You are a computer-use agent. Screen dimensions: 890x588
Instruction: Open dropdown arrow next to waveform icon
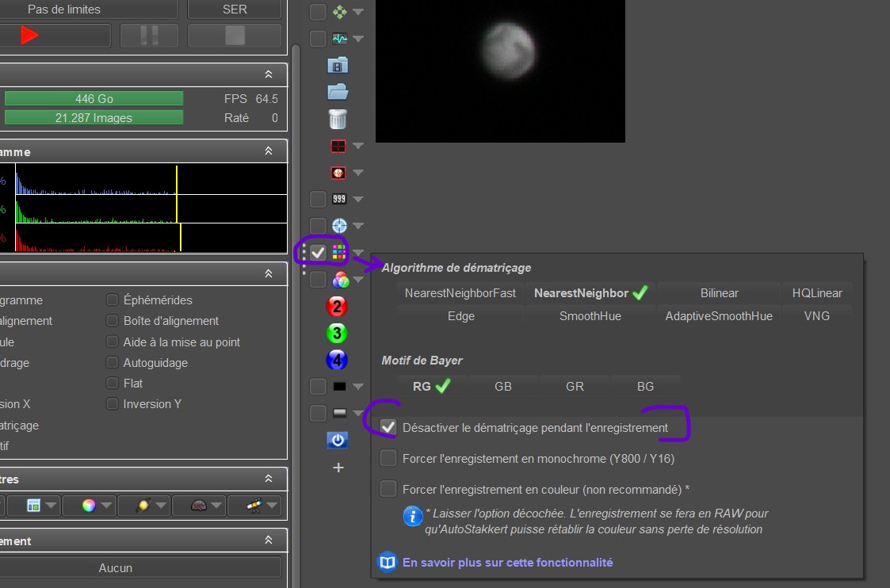click(358, 39)
